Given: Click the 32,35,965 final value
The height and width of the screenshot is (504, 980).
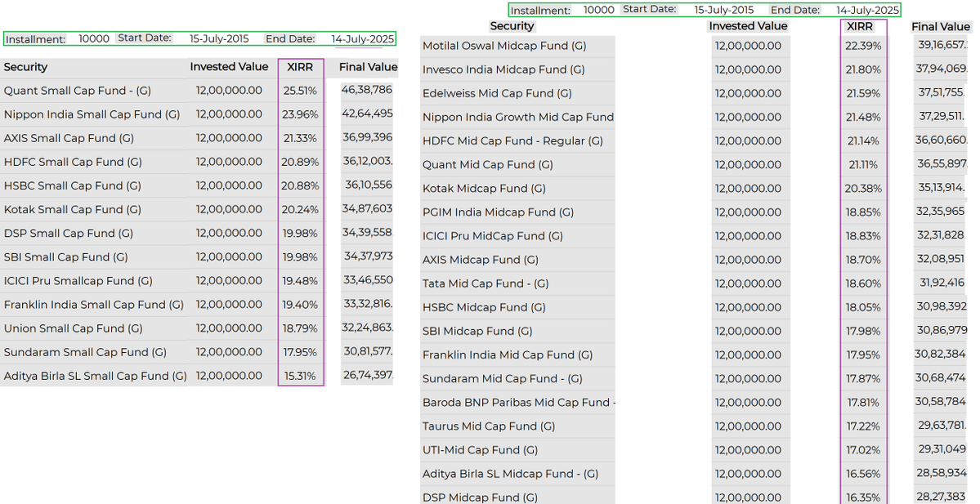Looking at the screenshot, I should pyautogui.click(x=941, y=211).
